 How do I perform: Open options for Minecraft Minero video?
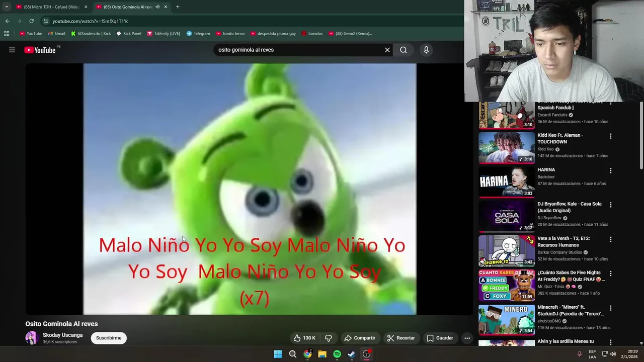pyautogui.click(x=611, y=308)
